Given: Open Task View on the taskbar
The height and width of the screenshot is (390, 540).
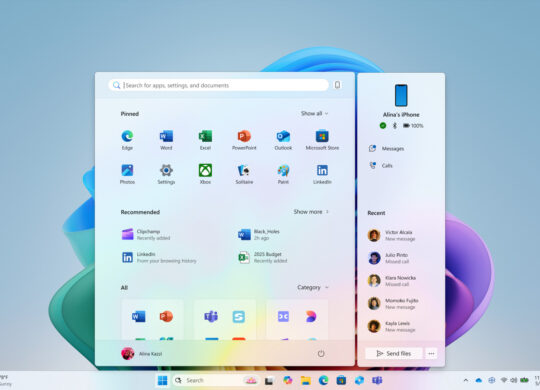Looking at the screenshot, I should coord(269,380).
